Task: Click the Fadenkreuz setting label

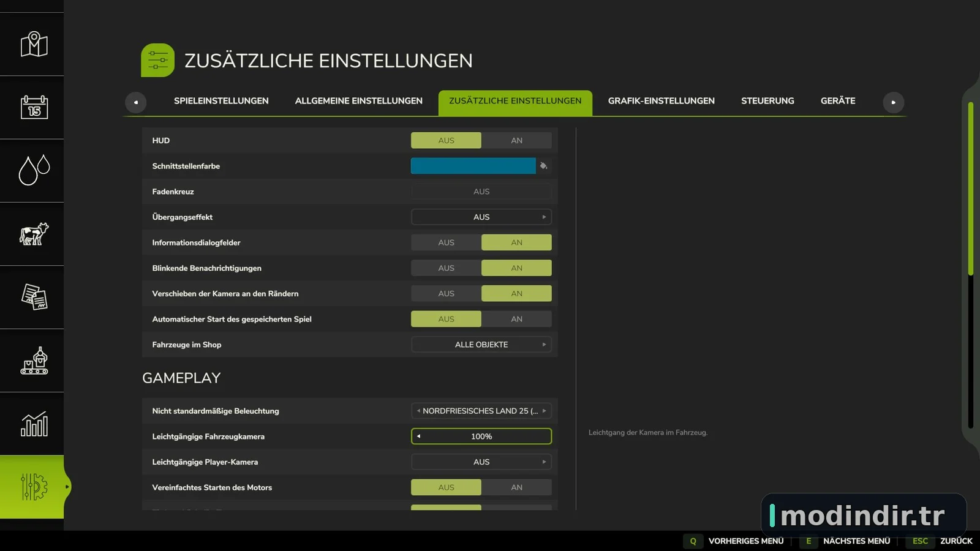Action: click(x=173, y=192)
